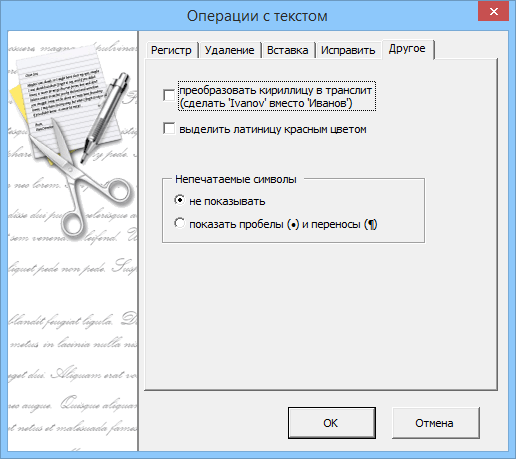
Task: Click the Отмена button
Action: (435, 423)
